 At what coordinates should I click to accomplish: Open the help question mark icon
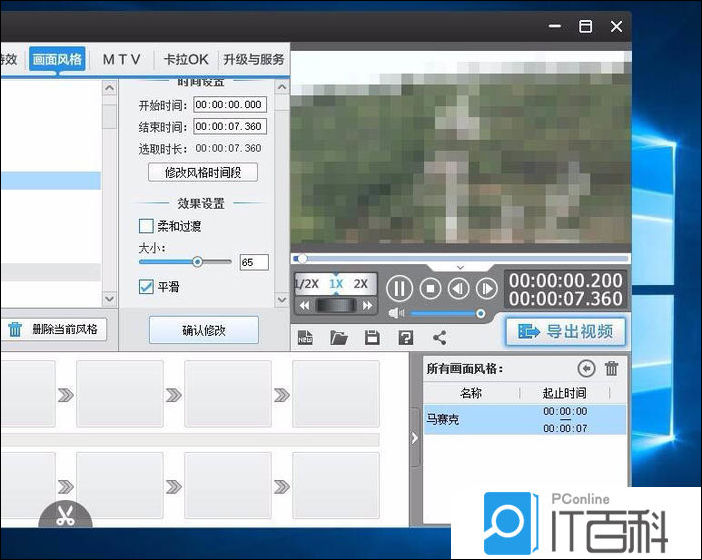pyautogui.click(x=405, y=338)
